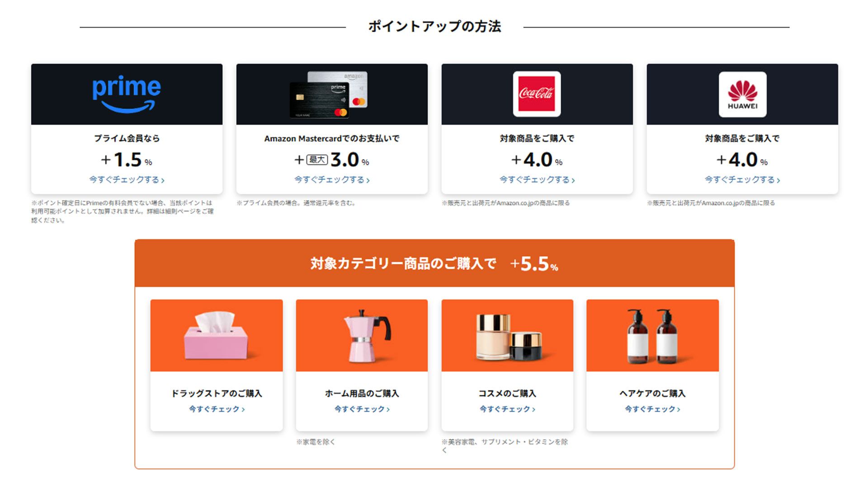
Task: Click 今すぐチェック under ホーム用品のご購入
Action: pyautogui.click(x=362, y=409)
